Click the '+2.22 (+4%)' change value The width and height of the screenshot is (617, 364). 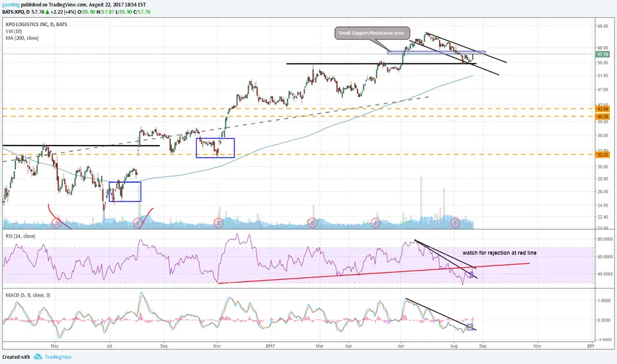tap(62, 12)
